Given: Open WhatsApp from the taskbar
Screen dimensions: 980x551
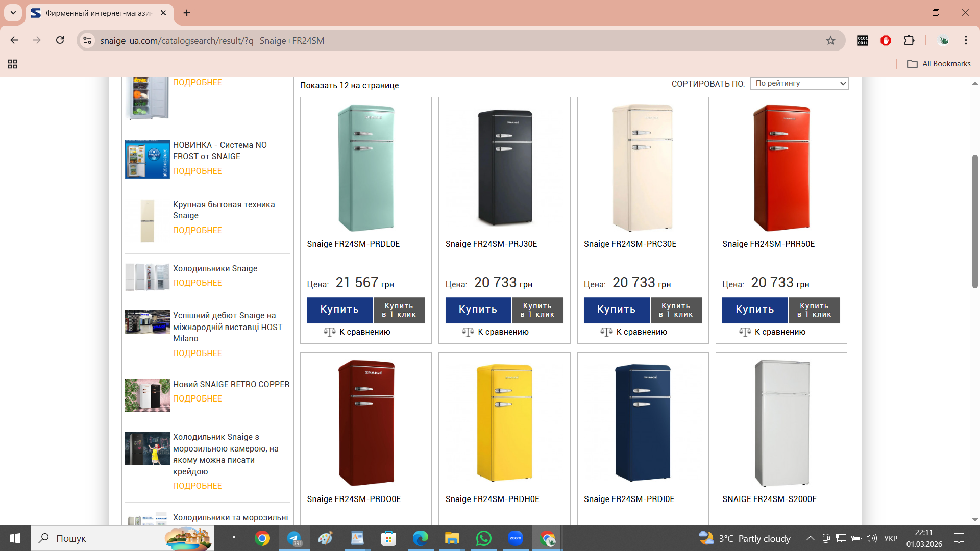Looking at the screenshot, I should click(483, 538).
